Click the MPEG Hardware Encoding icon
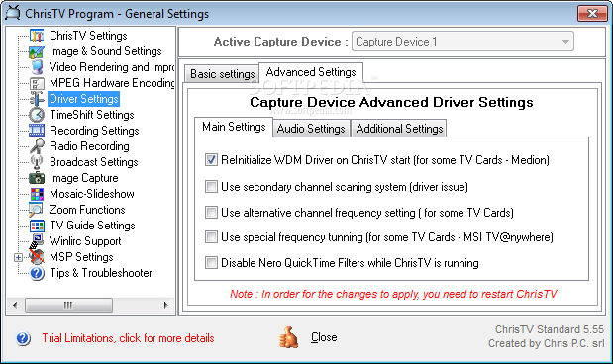This screenshot has height=364, width=613. [x=37, y=83]
